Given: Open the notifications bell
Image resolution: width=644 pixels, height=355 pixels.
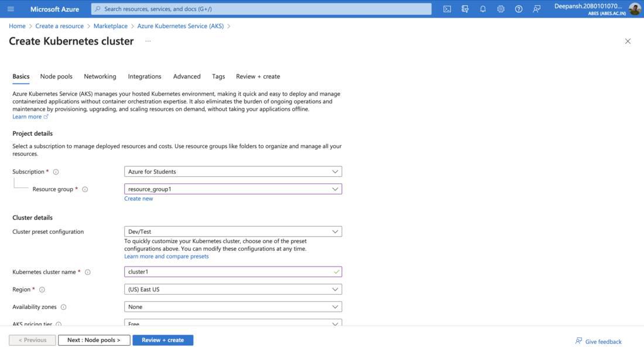Looking at the screenshot, I should 482,9.
